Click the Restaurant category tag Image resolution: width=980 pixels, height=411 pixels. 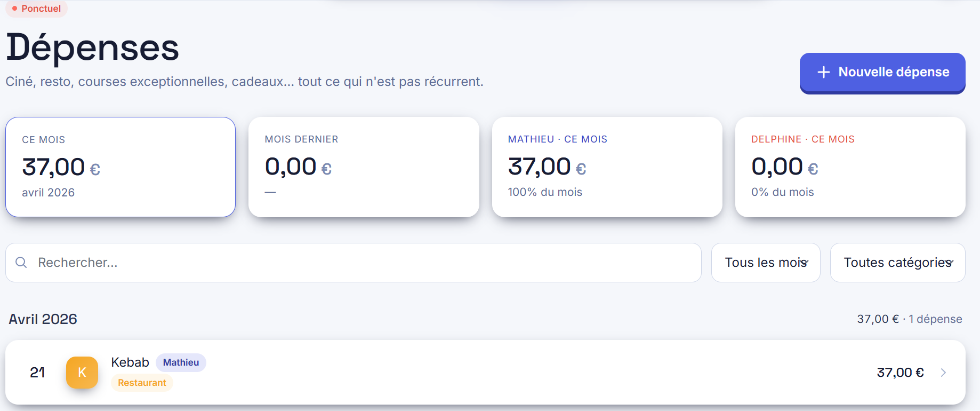click(x=142, y=382)
